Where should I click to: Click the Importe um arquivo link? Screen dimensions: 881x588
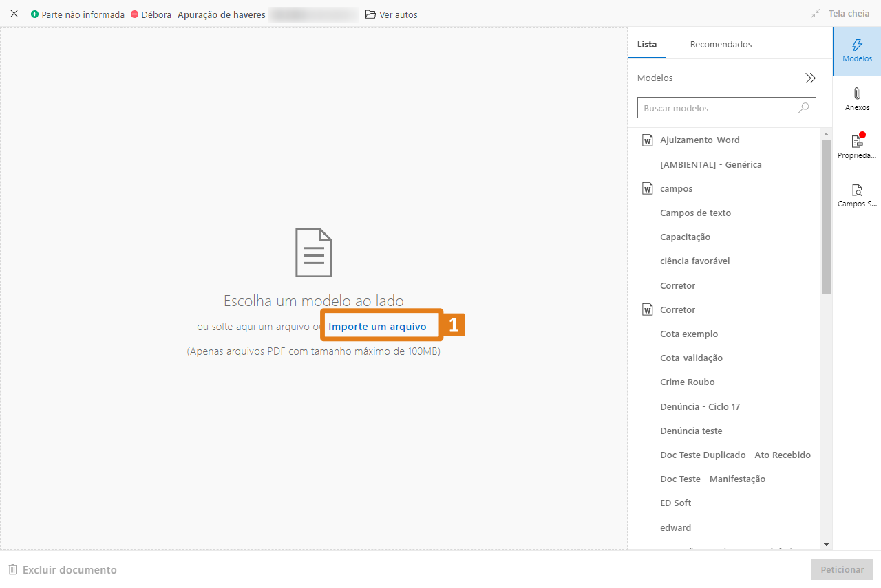[x=377, y=327]
